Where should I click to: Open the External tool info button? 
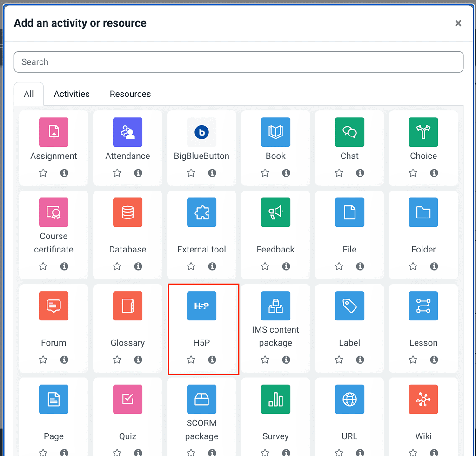click(x=212, y=266)
